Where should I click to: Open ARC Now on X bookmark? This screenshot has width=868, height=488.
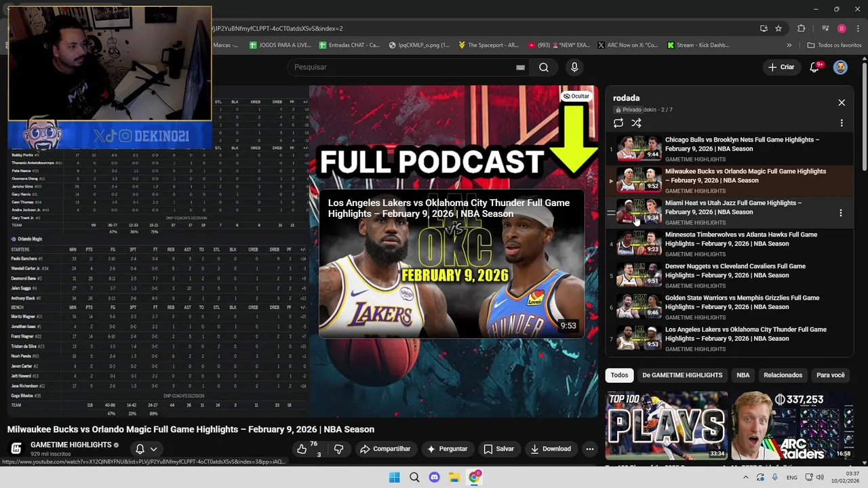627,45
